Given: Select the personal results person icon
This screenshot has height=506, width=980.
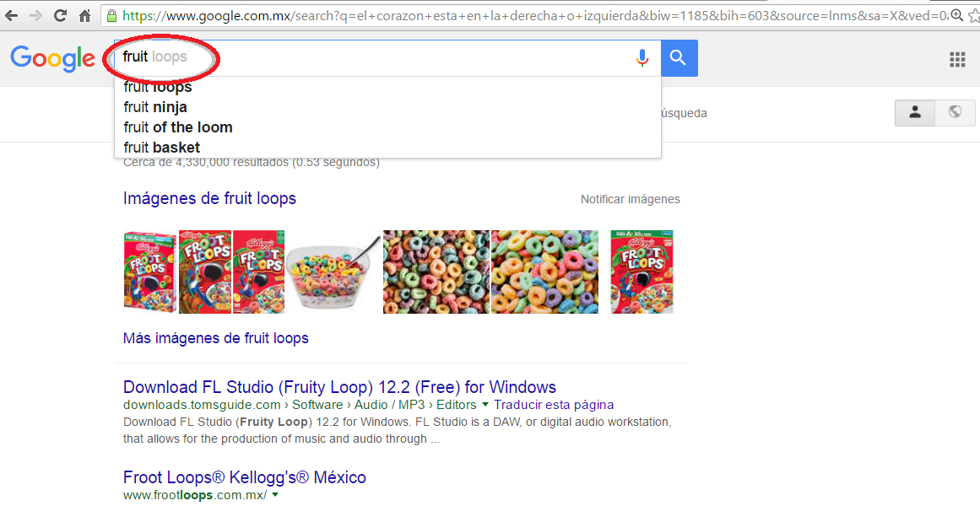Looking at the screenshot, I should pos(915,112).
